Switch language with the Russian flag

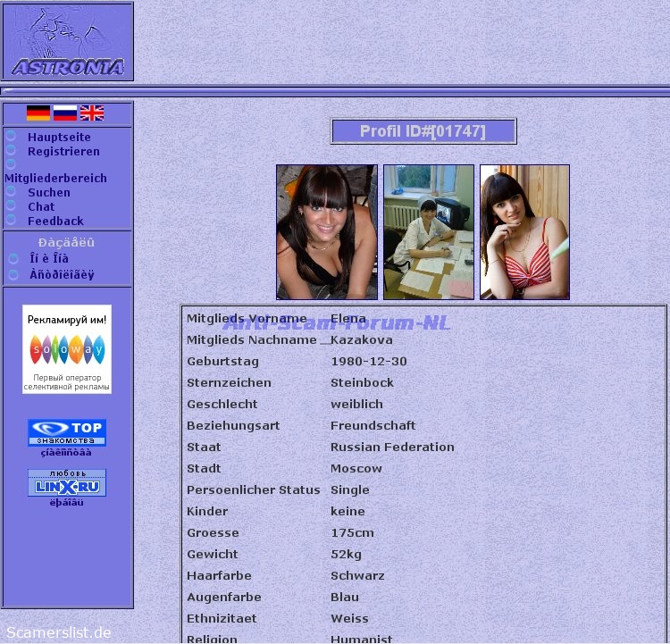64,113
